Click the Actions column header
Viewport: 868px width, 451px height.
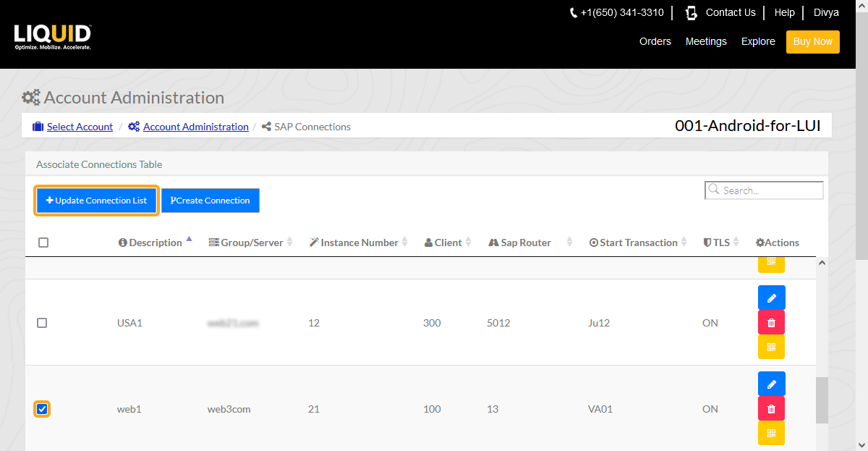tap(778, 243)
